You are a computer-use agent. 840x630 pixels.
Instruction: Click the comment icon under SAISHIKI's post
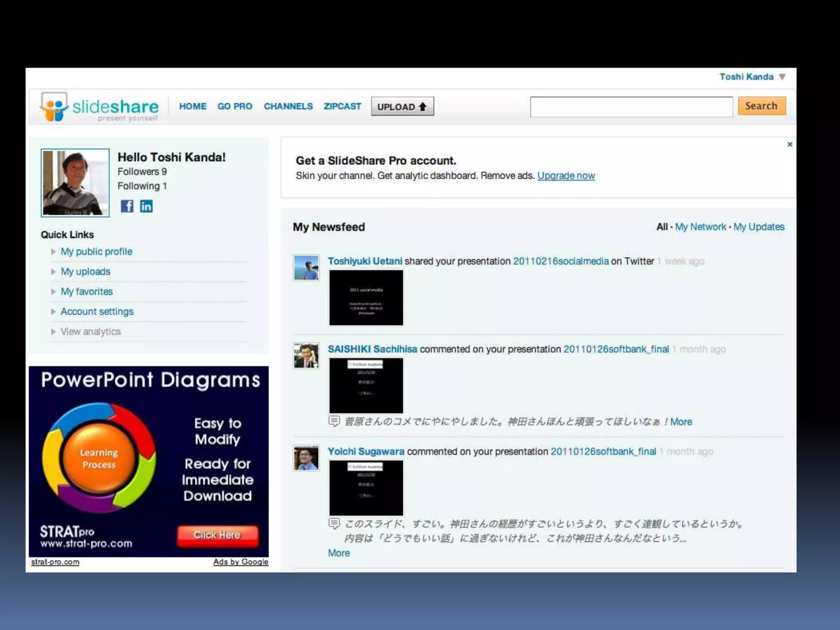coord(334,421)
